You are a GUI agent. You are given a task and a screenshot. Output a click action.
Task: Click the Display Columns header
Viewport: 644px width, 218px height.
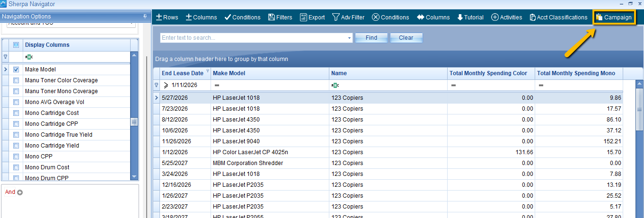point(76,45)
